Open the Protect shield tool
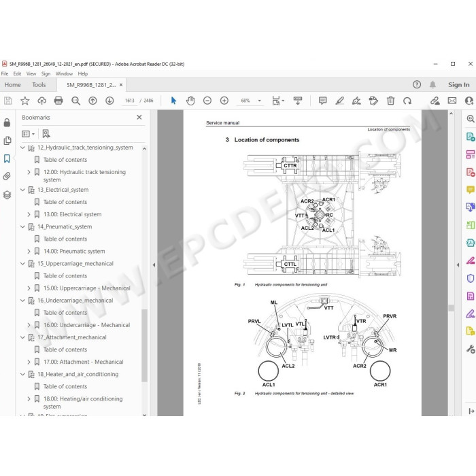The width and height of the screenshot is (476, 476). pyautogui.click(x=471, y=278)
